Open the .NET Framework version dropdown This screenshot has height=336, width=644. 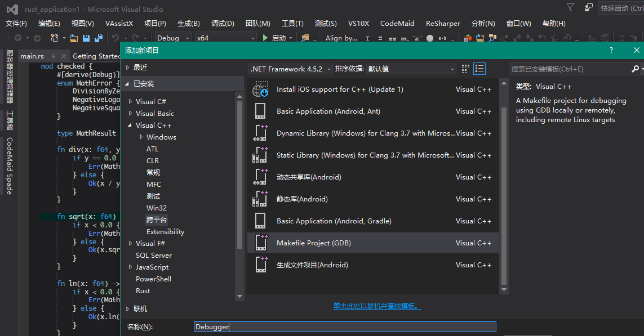pos(291,69)
